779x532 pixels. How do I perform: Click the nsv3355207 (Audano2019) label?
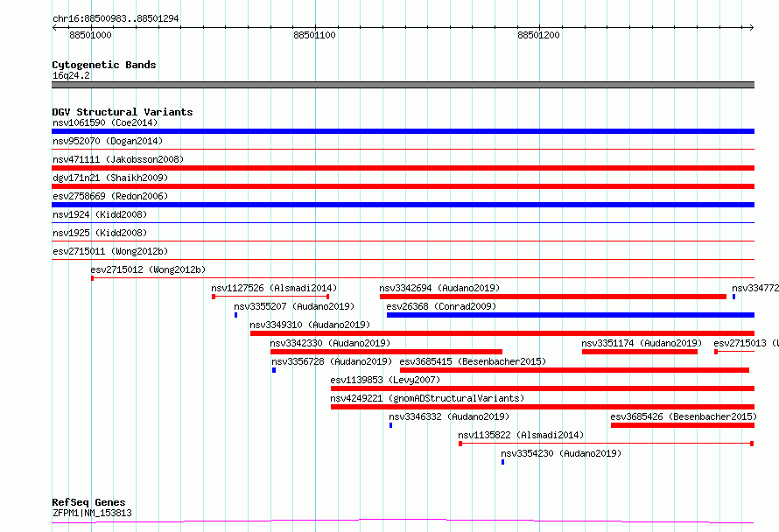(x=294, y=306)
